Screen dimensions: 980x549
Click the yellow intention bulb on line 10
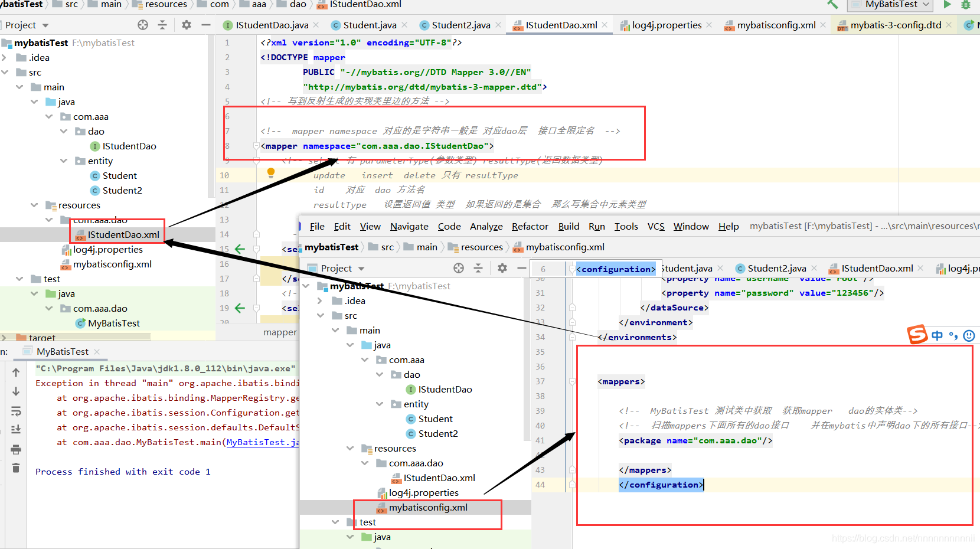271,173
